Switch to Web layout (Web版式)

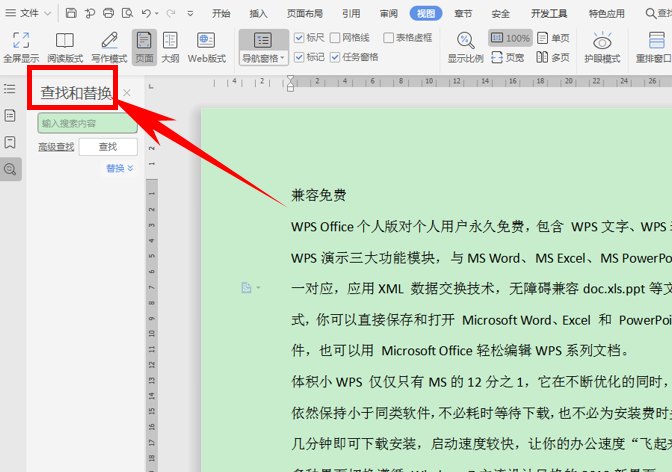tap(207, 48)
